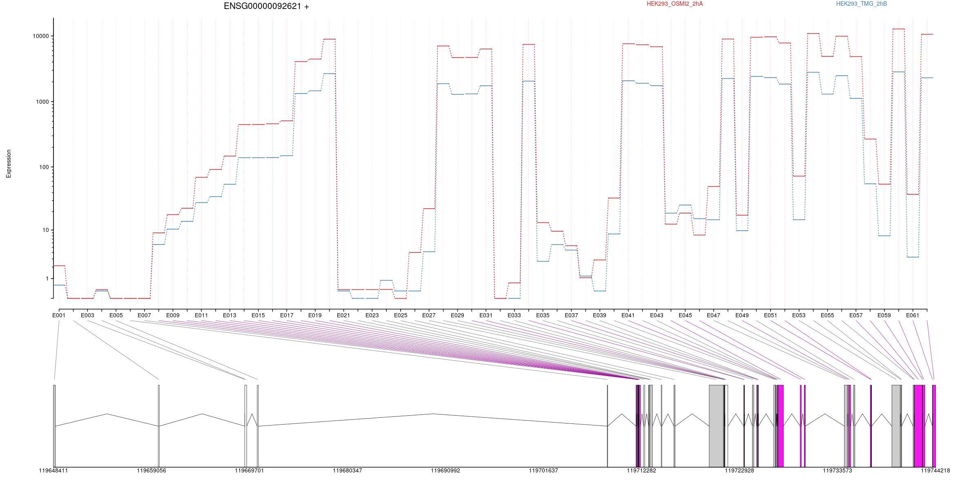980x490 pixels.
Task: Click the gene title ENSG00000092621 +
Action: pos(266,7)
